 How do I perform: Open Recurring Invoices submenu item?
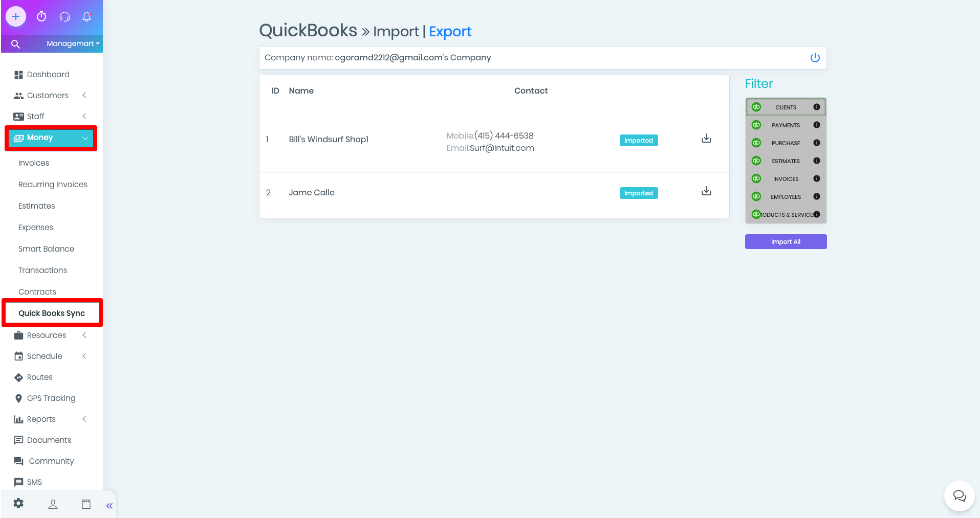pyautogui.click(x=53, y=185)
